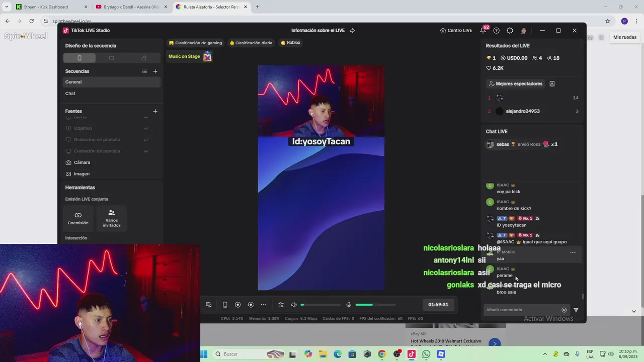This screenshot has width=644, height=362.
Task: Open Windows Start menu
Action: [204, 354]
